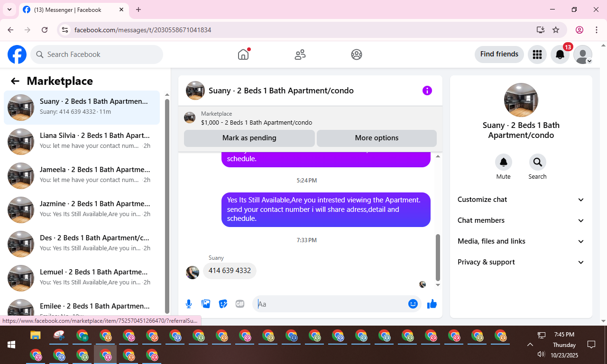Image resolution: width=607 pixels, height=364 pixels.
Task: Click the chat messages scrollbar thumb
Action: pos(438,257)
